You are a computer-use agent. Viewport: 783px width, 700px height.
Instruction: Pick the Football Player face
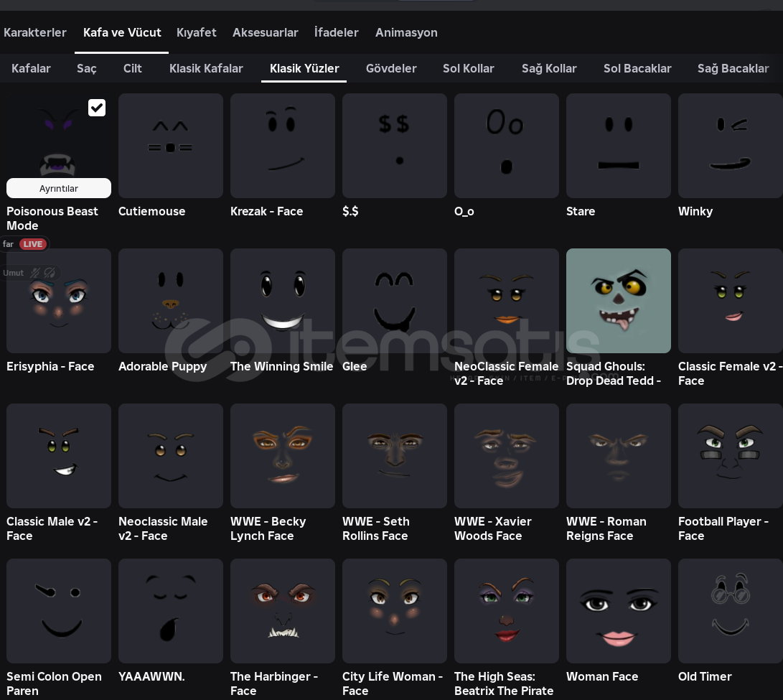[x=730, y=456]
